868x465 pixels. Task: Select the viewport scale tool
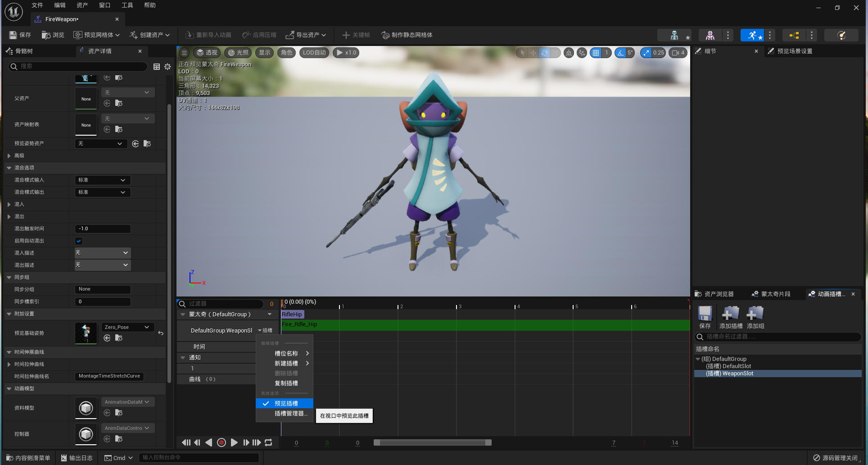tap(556, 53)
